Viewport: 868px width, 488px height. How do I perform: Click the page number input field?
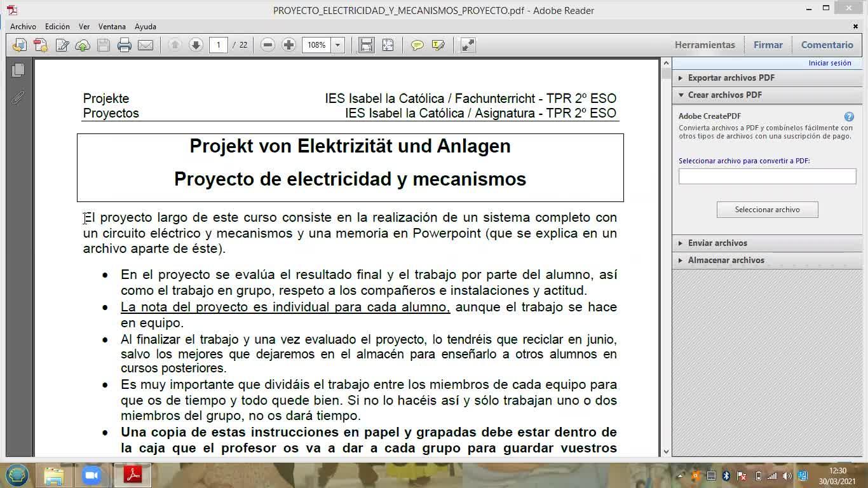tap(218, 45)
